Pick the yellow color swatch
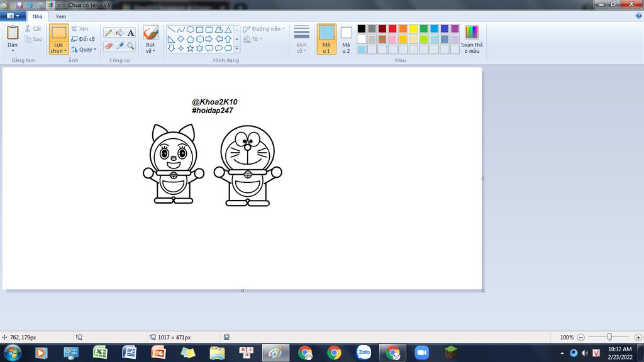 413,29
